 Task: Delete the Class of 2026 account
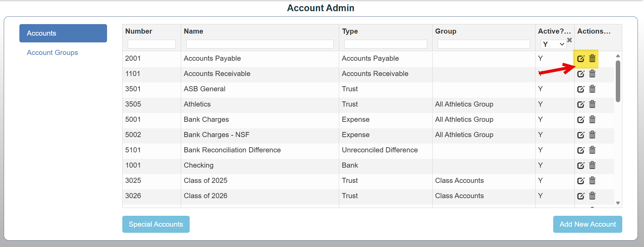pos(592,196)
